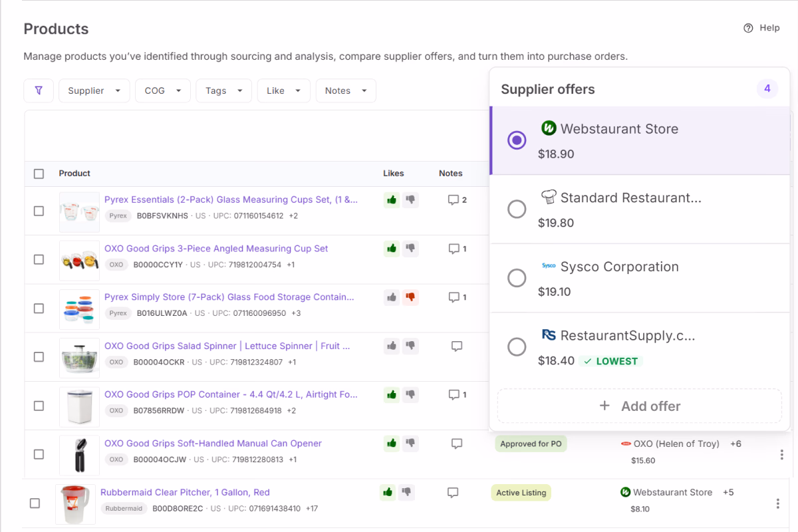Thumbs up the Rubbermaid Clear Pitcher
The width and height of the screenshot is (798, 532).
(388, 492)
